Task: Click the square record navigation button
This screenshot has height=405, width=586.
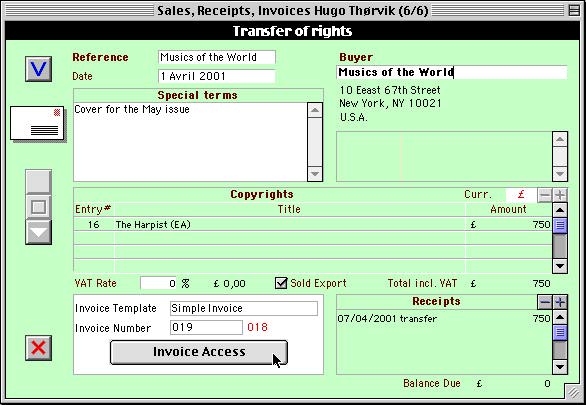Action: point(38,207)
